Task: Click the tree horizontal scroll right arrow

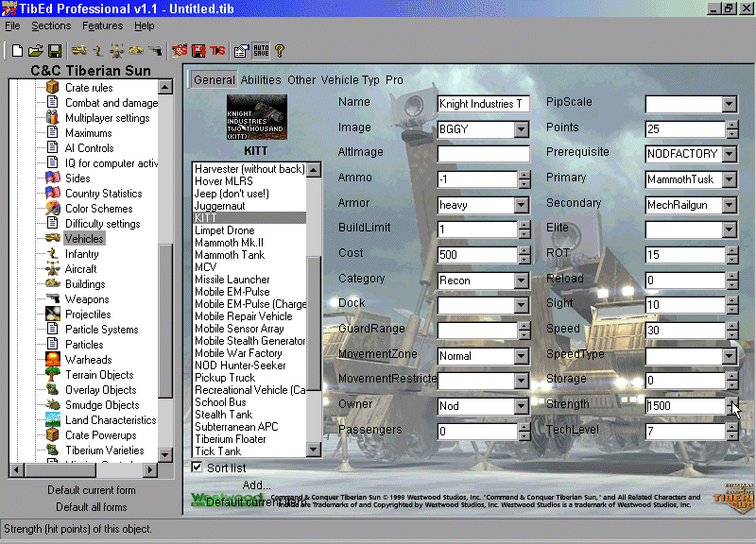Action: pos(150,469)
